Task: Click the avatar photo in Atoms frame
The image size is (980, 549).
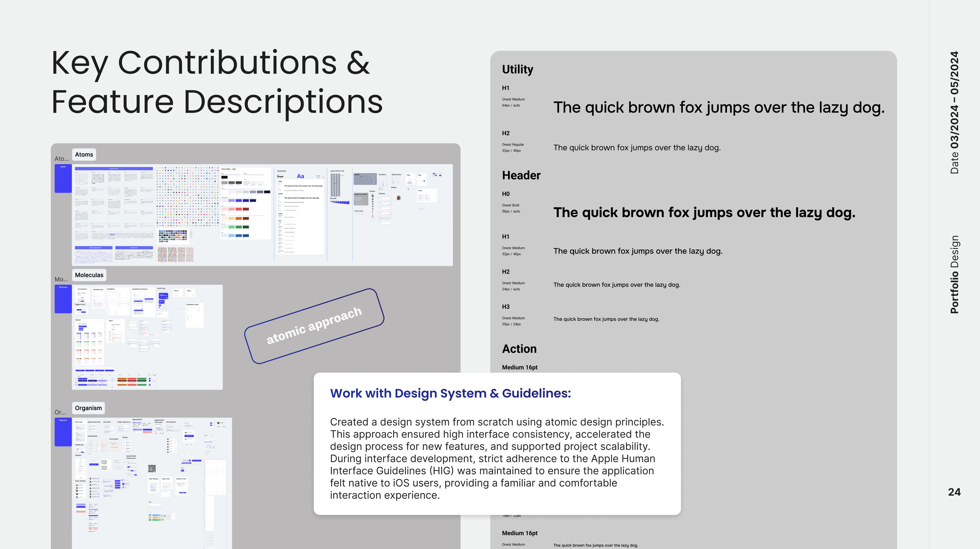Action: point(399,198)
